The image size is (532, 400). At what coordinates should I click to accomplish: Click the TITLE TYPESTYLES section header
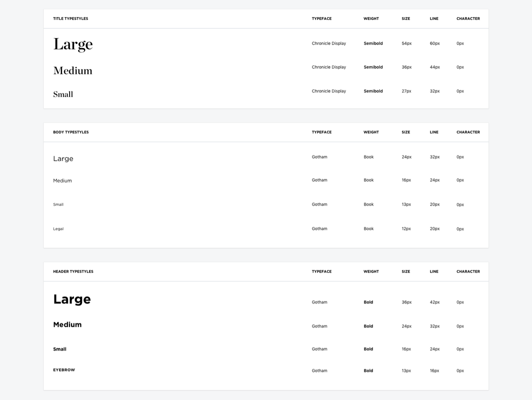(71, 18)
